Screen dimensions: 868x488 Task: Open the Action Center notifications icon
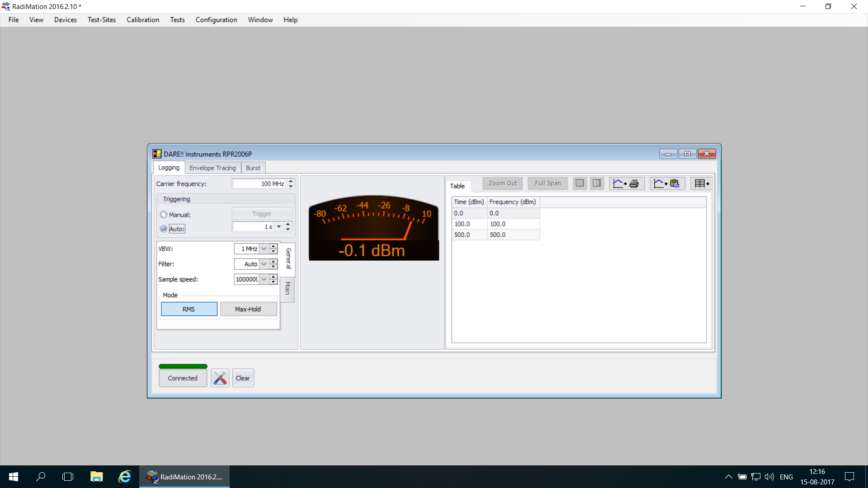point(849,477)
